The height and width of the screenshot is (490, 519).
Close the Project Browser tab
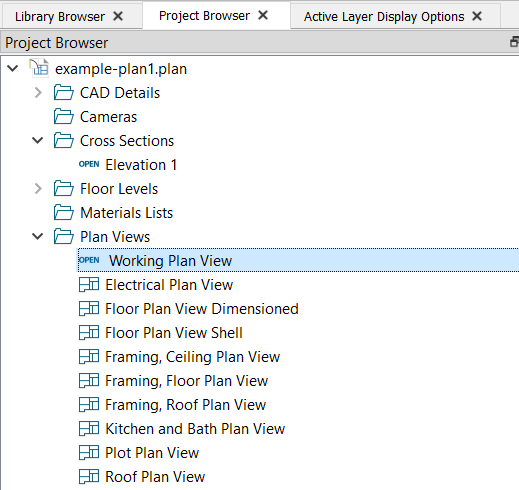tap(263, 15)
